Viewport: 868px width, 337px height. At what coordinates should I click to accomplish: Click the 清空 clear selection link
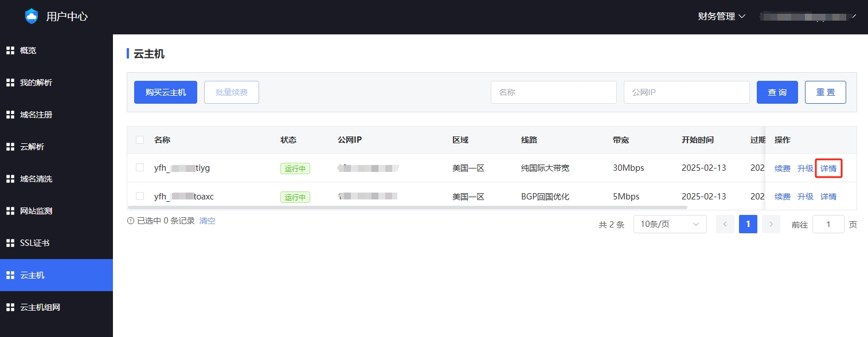208,221
